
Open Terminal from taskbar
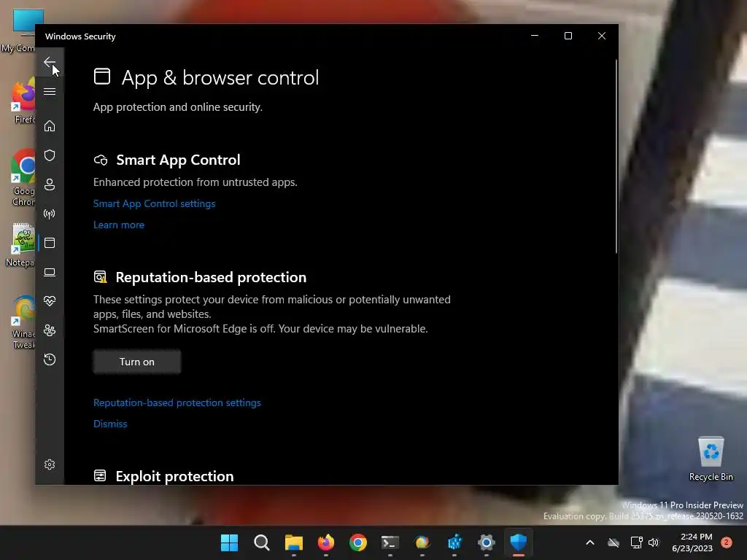point(390,542)
